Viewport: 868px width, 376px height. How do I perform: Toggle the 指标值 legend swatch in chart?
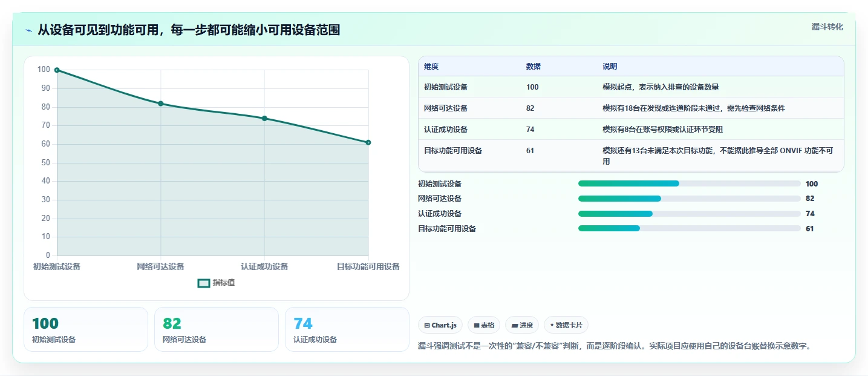pyautogui.click(x=204, y=283)
